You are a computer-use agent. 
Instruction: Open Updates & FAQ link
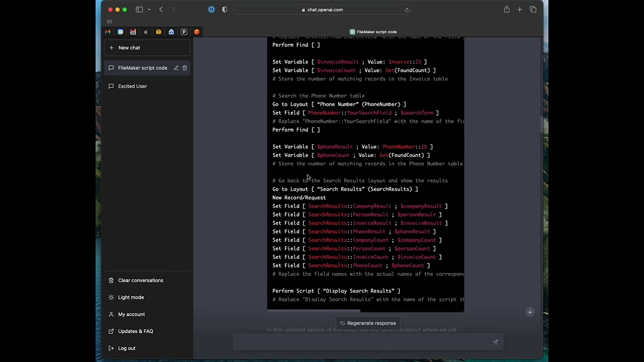pos(147,331)
